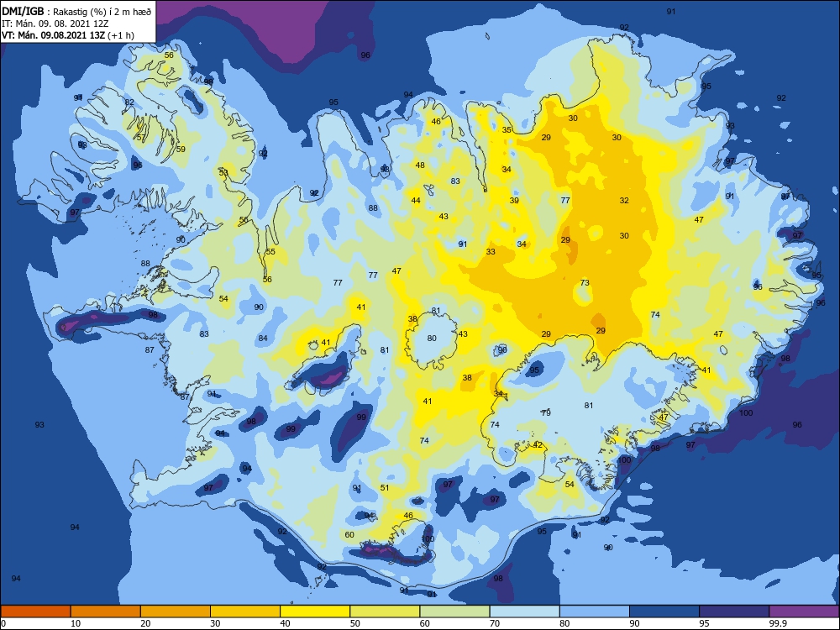This screenshot has height=630, width=840.
Task: Click the bright yellow 40–50 legend swatch
Action: coord(315,612)
